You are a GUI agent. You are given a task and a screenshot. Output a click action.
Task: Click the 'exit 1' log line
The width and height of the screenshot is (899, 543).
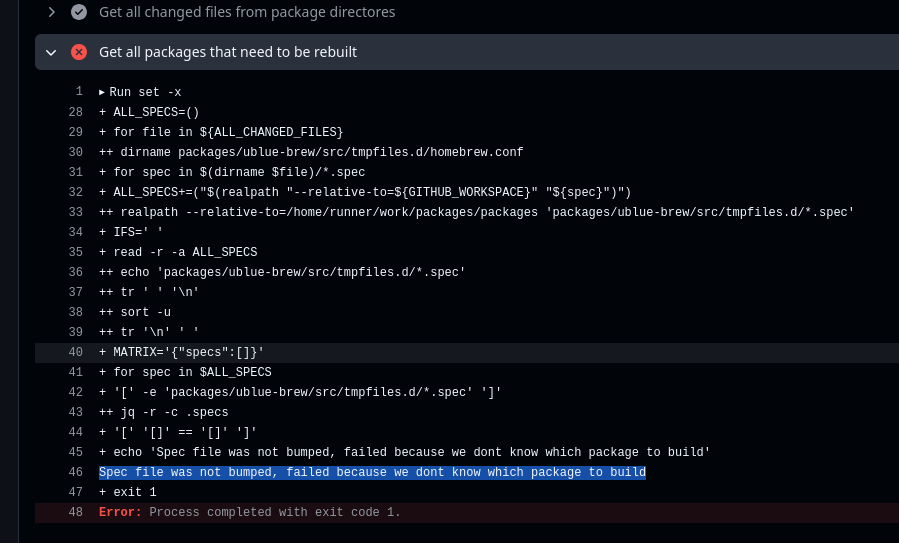[x=131, y=492]
